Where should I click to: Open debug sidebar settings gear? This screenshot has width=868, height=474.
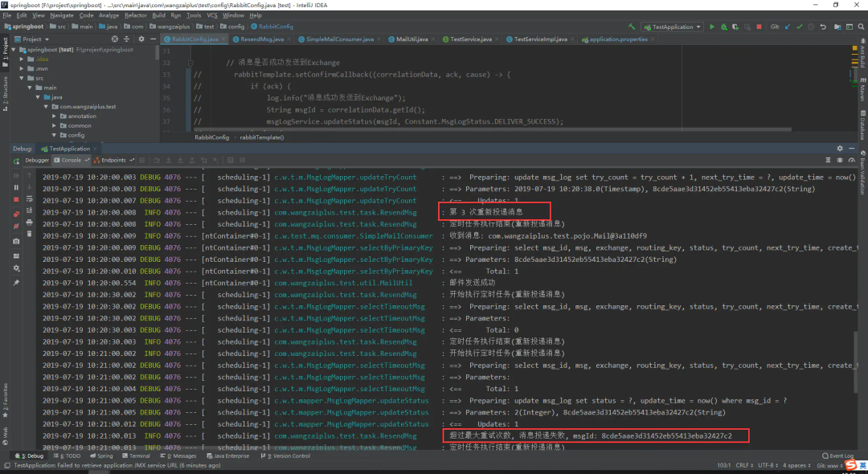point(16,268)
